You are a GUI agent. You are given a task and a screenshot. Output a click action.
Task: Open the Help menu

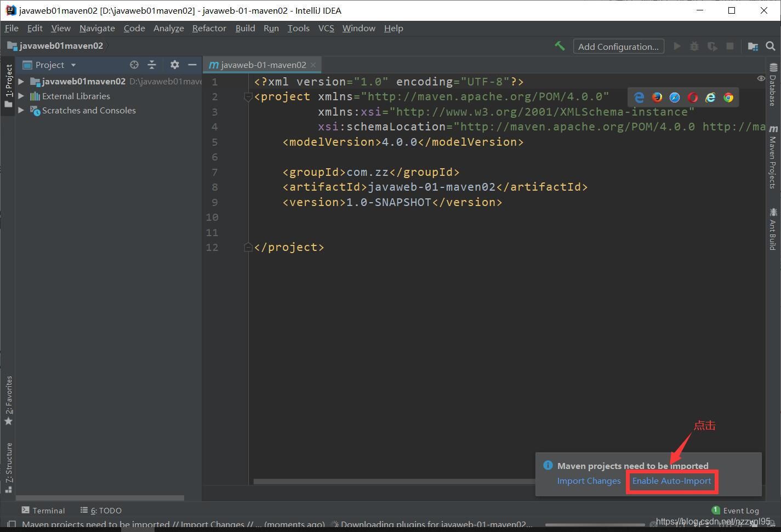(x=394, y=28)
